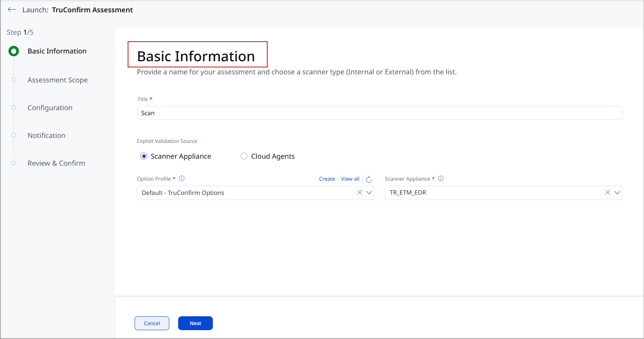The image size is (644, 339).
Task: Select Scanner Appliance radio button
Action: (x=144, y=156)
